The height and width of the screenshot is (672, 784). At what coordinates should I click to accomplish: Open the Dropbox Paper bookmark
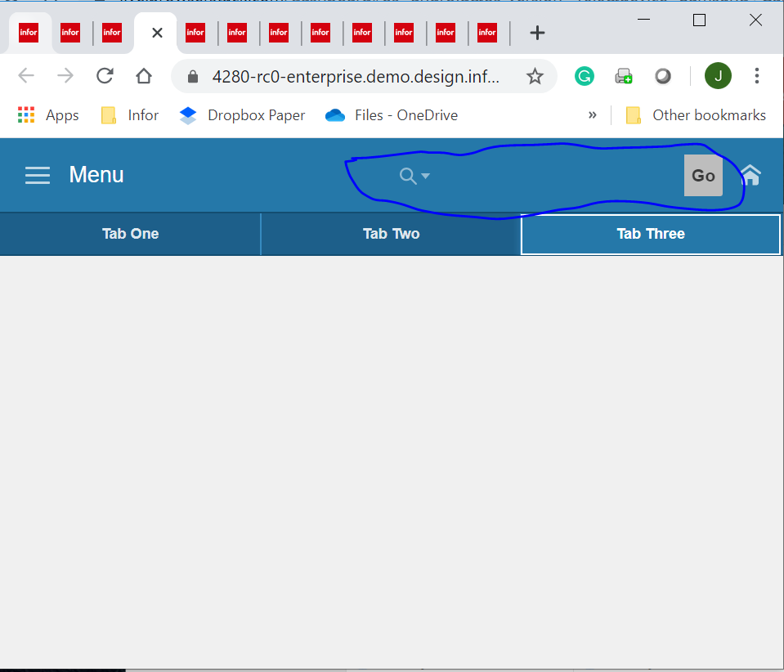click(242, 115)
